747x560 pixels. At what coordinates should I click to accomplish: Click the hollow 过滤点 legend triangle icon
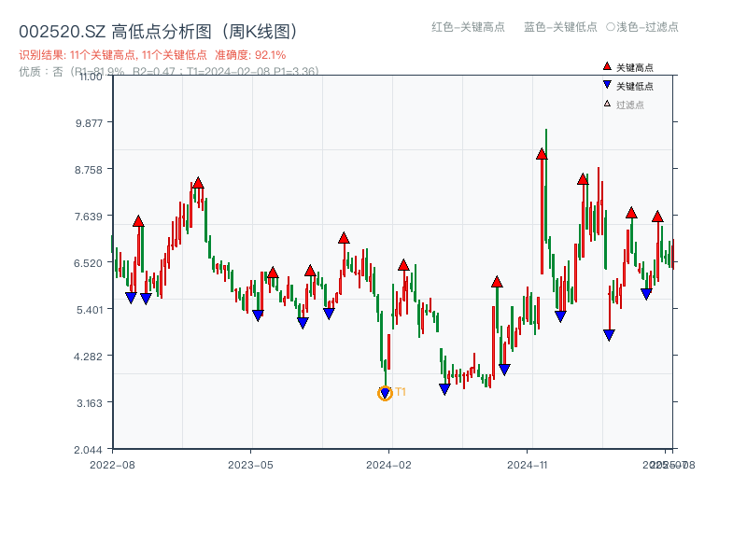607,104
